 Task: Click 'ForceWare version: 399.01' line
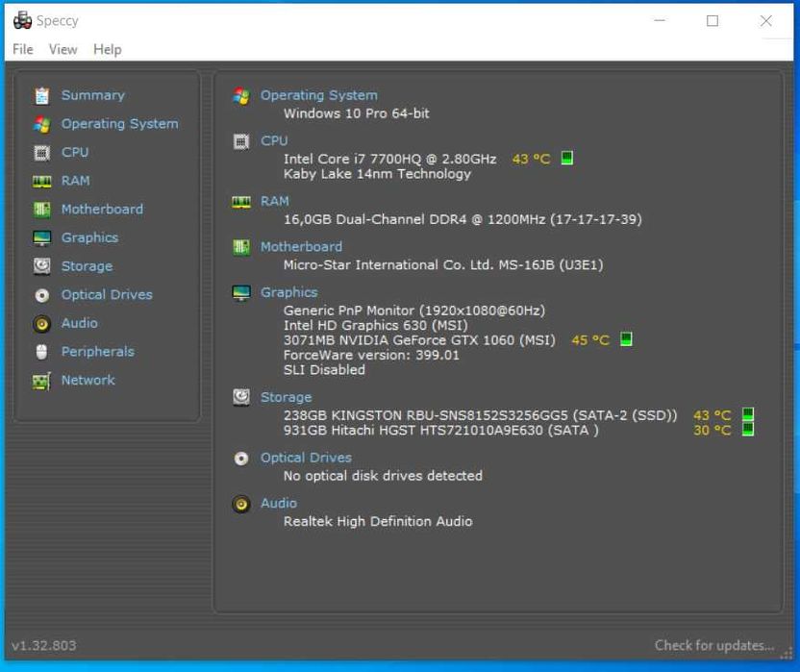(371, 355)
